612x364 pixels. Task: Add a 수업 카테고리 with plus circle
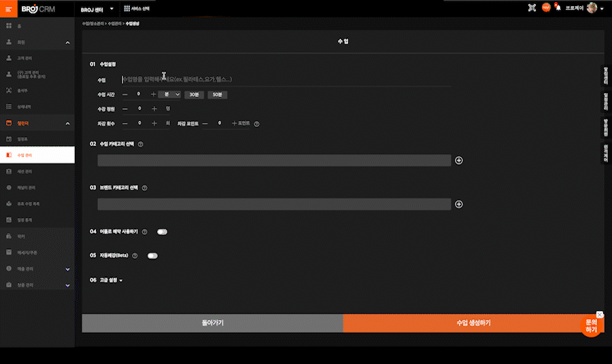pyautogui.click(x=458, y=160)
